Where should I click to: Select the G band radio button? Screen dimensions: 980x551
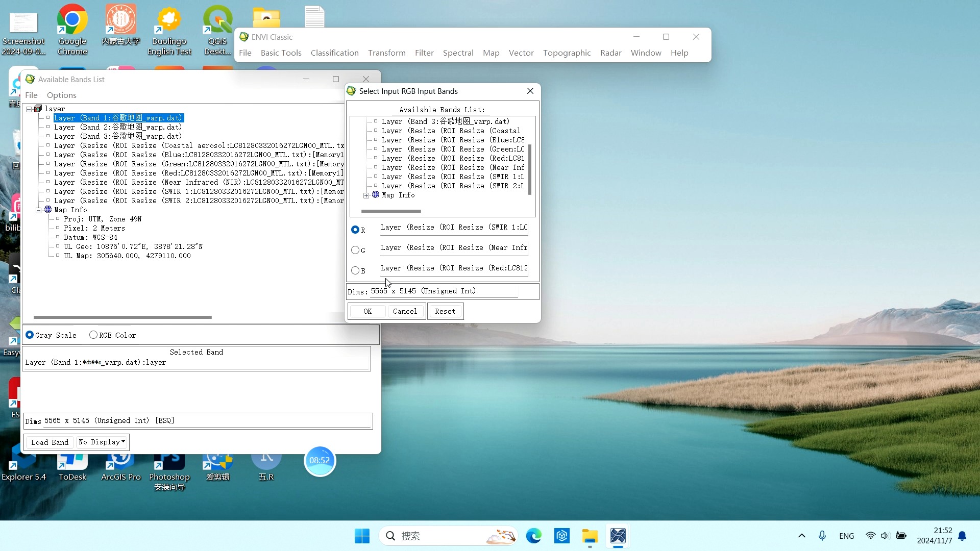[355, 250]
